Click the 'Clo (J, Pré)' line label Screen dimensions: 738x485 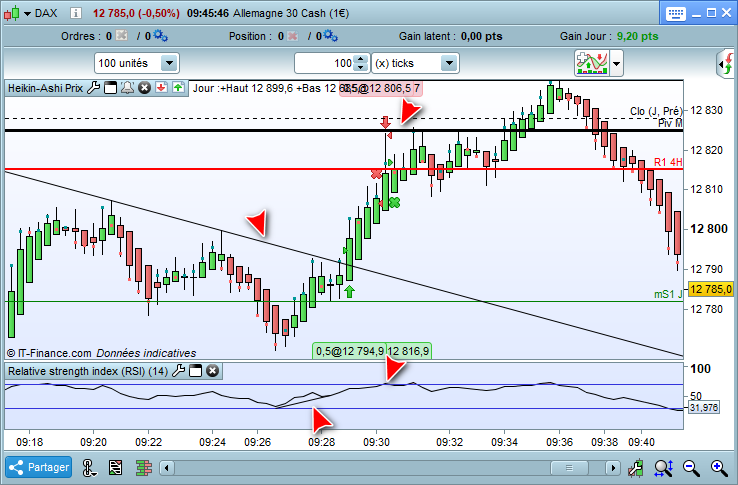click(x=656, y=111)
